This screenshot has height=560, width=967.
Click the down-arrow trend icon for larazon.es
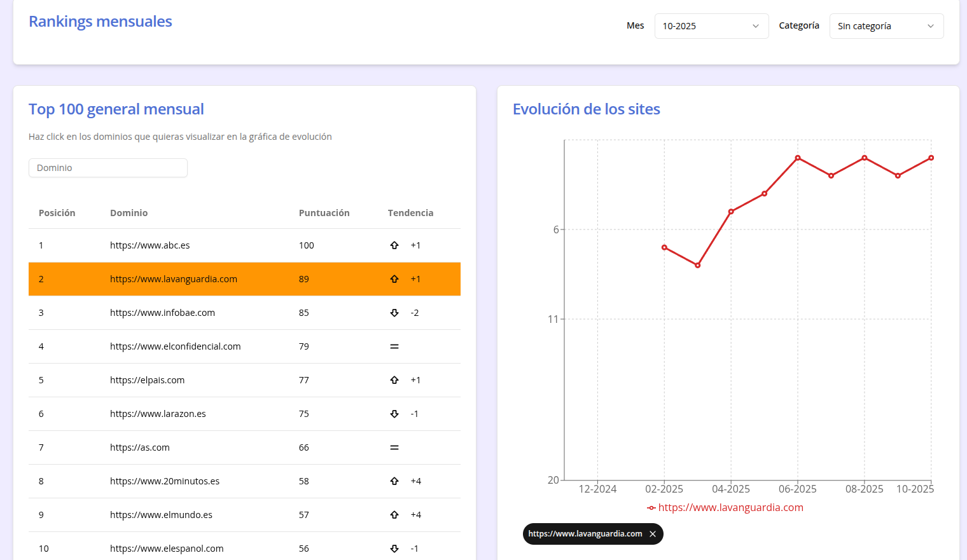click(394, 414)
